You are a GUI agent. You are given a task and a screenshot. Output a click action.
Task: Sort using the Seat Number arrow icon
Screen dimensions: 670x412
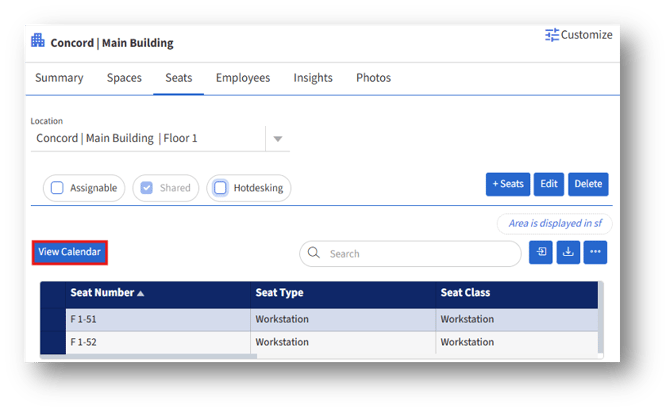pyautogui.click(x=140, y=294)
